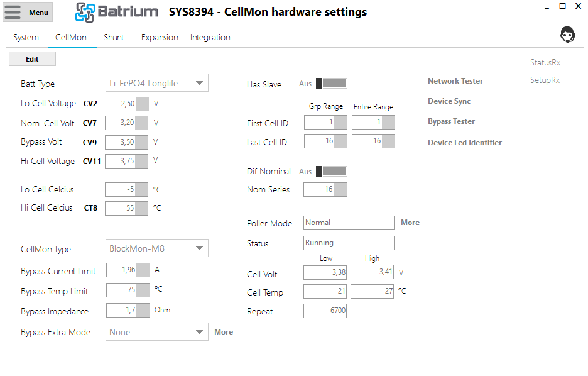This screenshot has width=588, height=376.
Task: Click the SetupRx indicator text
Action: 545,80
